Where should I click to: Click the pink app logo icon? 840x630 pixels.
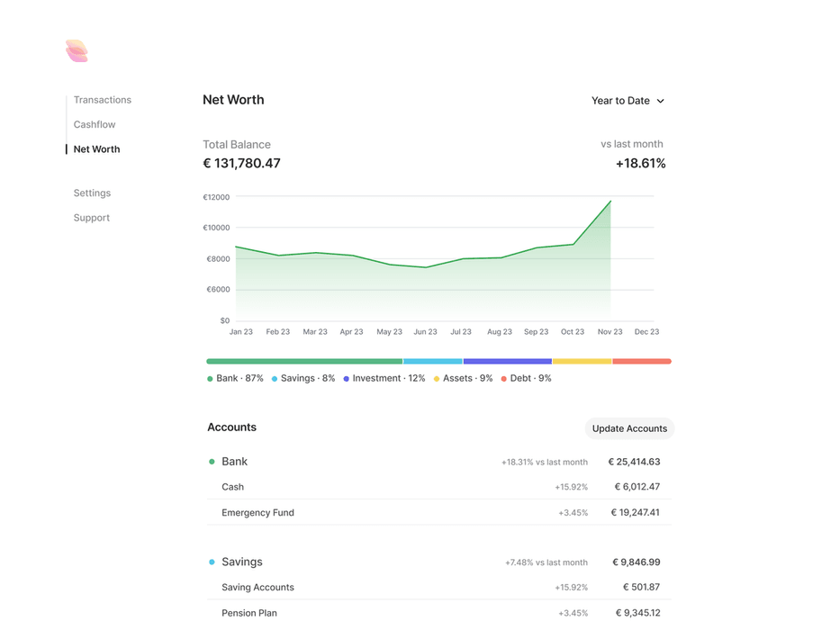77,51
